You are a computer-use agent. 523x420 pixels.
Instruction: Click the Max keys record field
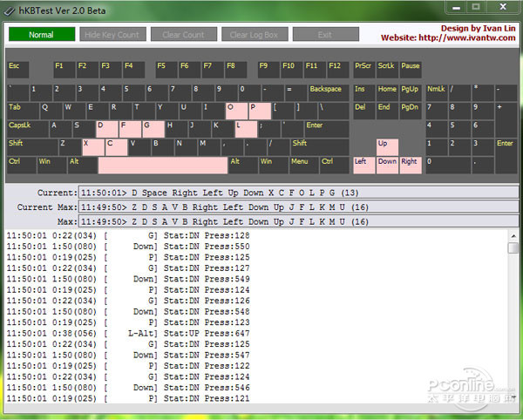coord(296,221)
